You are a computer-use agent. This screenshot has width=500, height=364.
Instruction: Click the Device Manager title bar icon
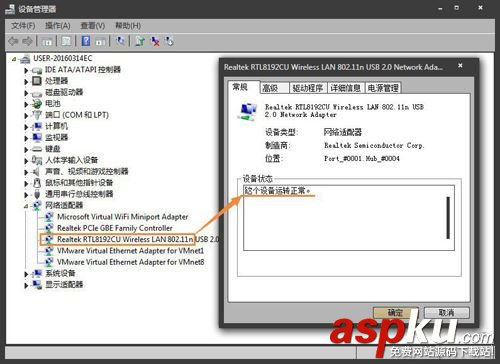click(x=10, y=9)
